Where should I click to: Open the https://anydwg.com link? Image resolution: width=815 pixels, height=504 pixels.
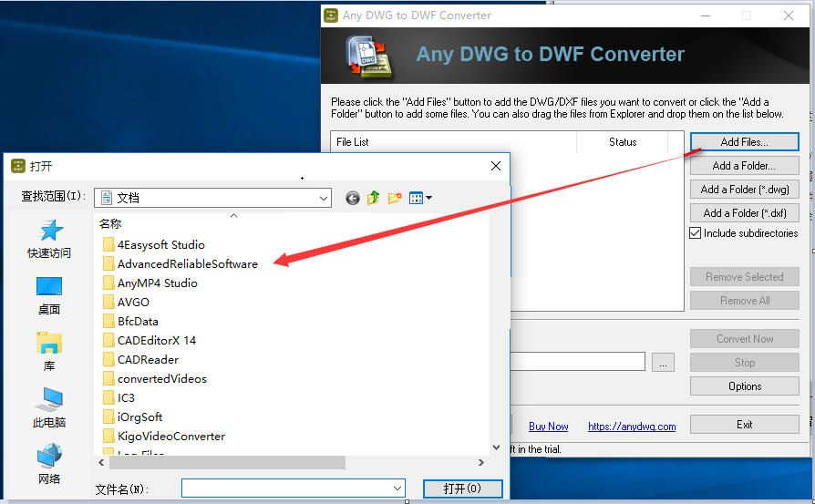[632, 427]
